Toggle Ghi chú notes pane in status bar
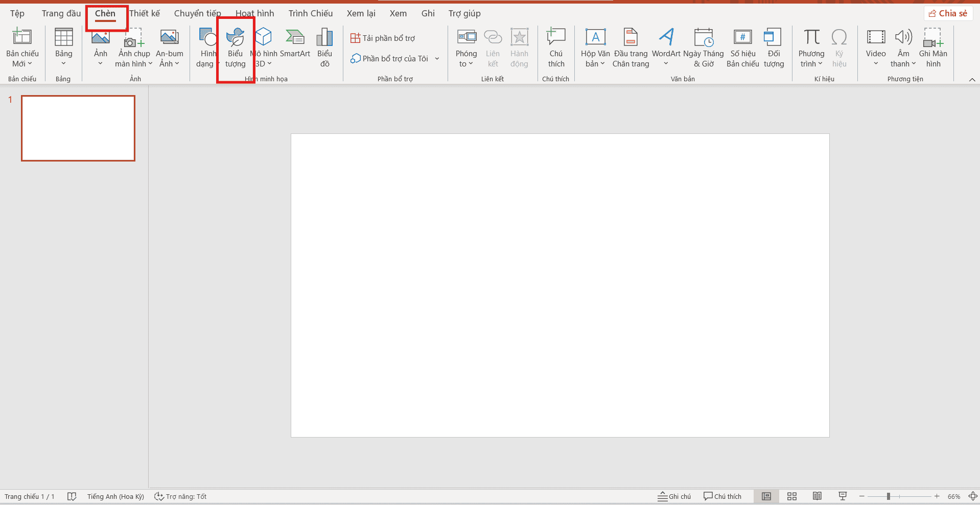 (x=674, y=496)
